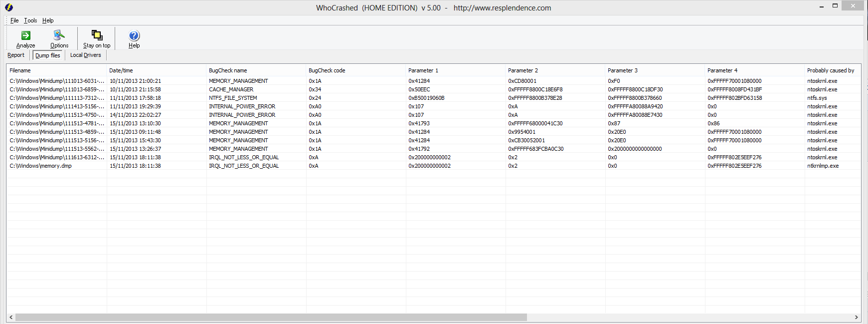Open the Options toolbar icon
The width and height of the screenshot is (868, 324).
pyautogui.click(x=59, y=35)
